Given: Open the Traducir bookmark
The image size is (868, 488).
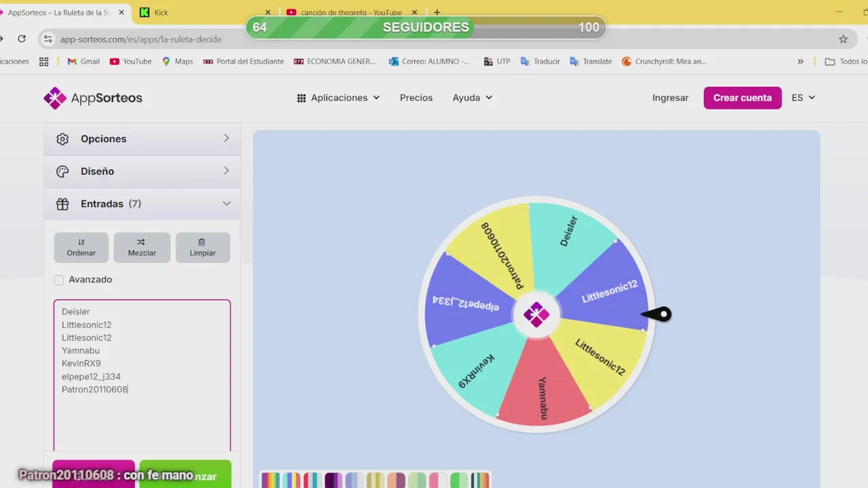Looking at the screenshot, I should 540,61.
